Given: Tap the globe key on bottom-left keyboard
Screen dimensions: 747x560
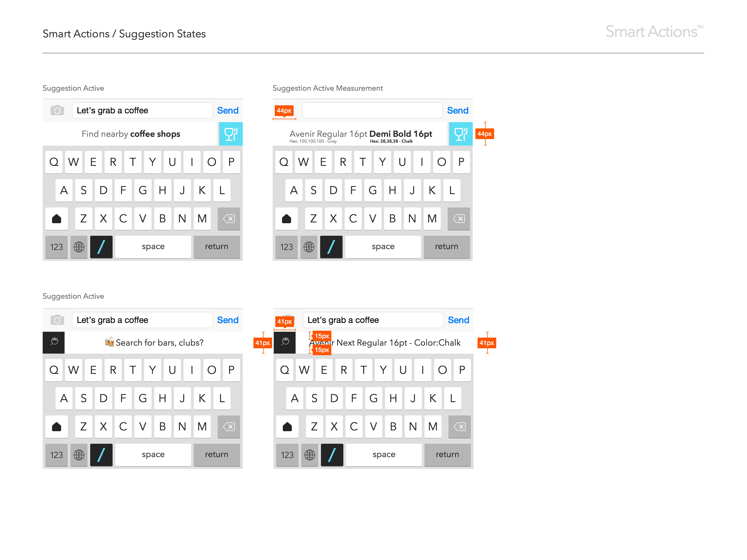Looking at the screenshot, I should pos(79,455).
